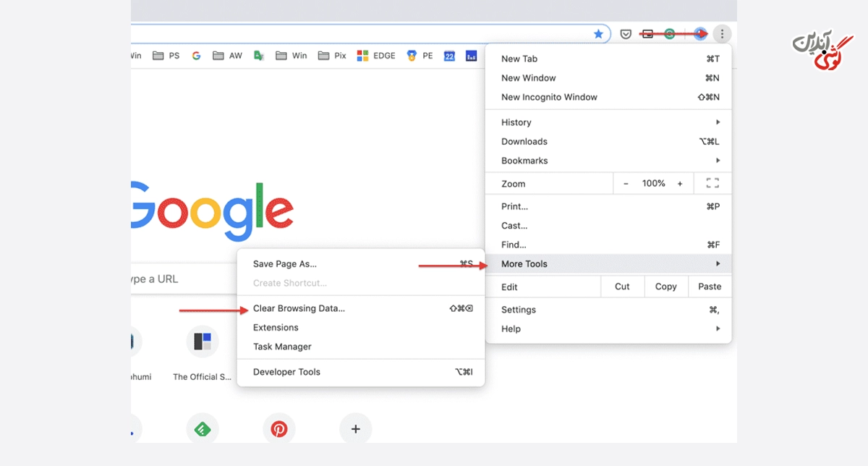Open Extensions from the More Tools submenu

361,328
